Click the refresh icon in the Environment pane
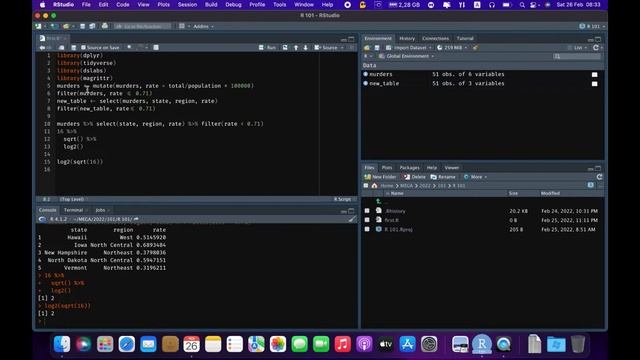 pos(596,48)
